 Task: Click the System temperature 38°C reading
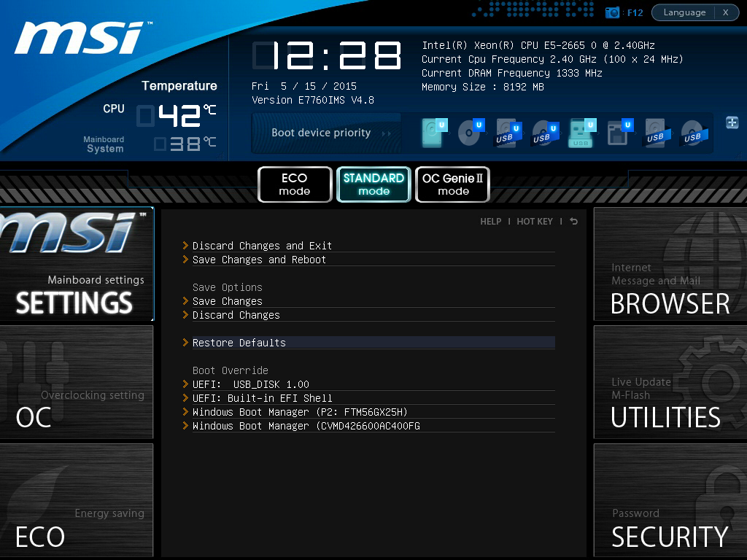click(185, 144)
